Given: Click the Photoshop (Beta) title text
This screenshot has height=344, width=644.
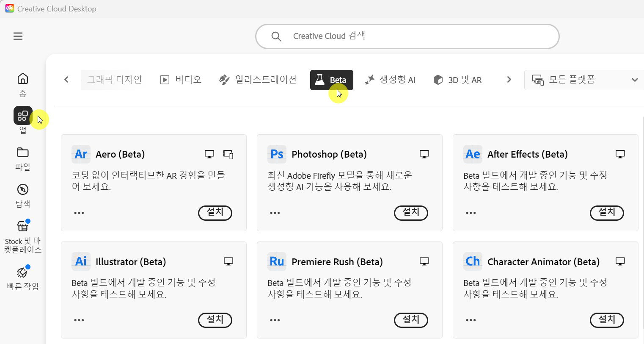Looking at the screenshot, I should click(329, 154).
